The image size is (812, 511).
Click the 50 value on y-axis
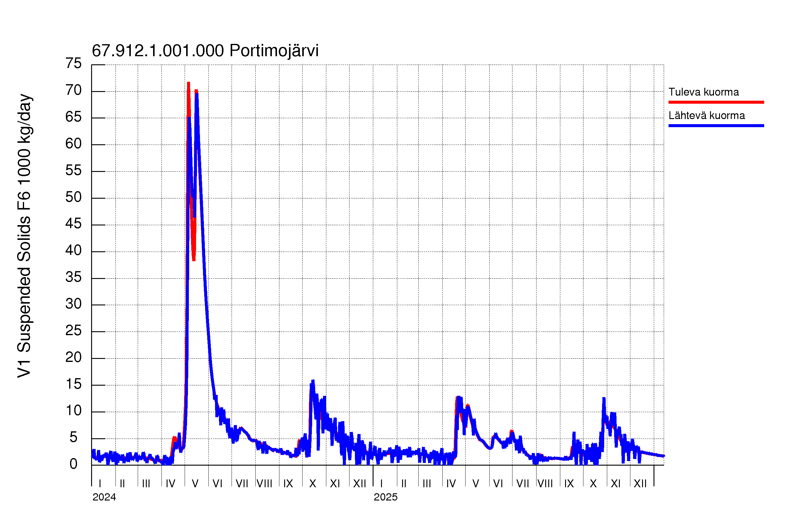click(x=73, y=197)
